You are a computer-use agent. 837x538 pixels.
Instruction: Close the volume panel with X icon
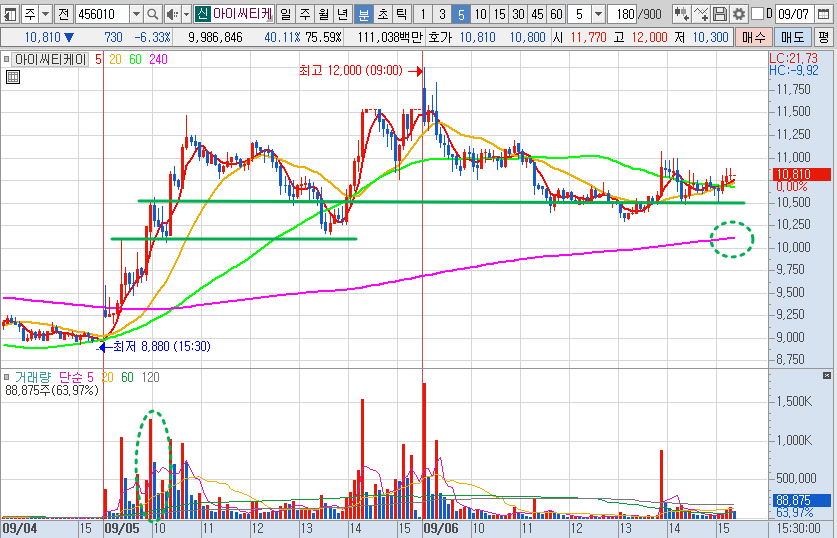[x=827, y=376]
